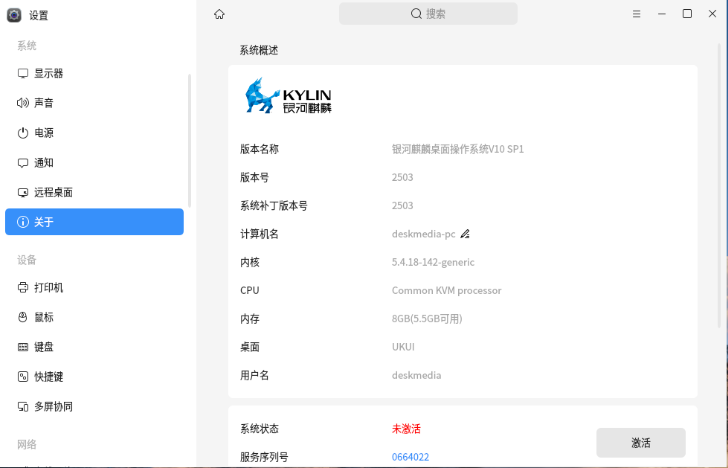Open the 显示器 settings page
This screenshot has width=728, height=468.
94,73
